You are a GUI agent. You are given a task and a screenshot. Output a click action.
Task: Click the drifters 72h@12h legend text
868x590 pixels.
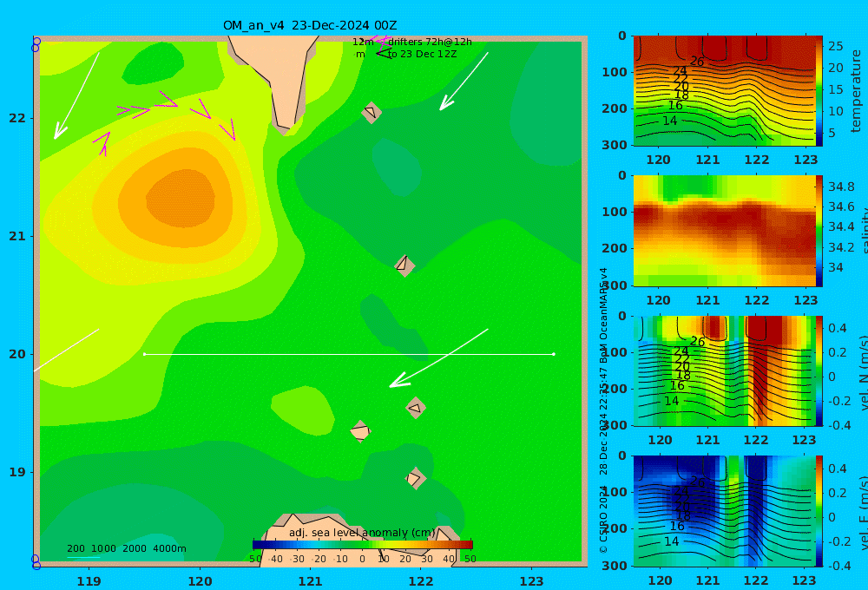[x=430, y=42]
